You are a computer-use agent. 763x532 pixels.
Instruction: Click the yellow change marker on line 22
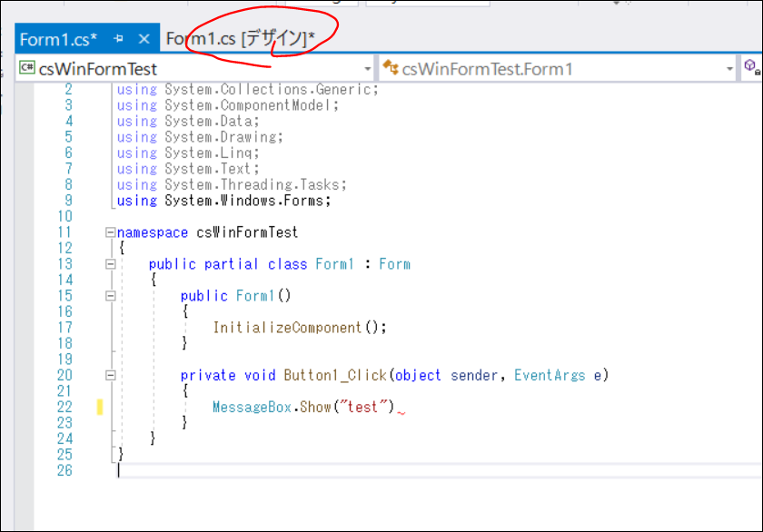(100, 407)
